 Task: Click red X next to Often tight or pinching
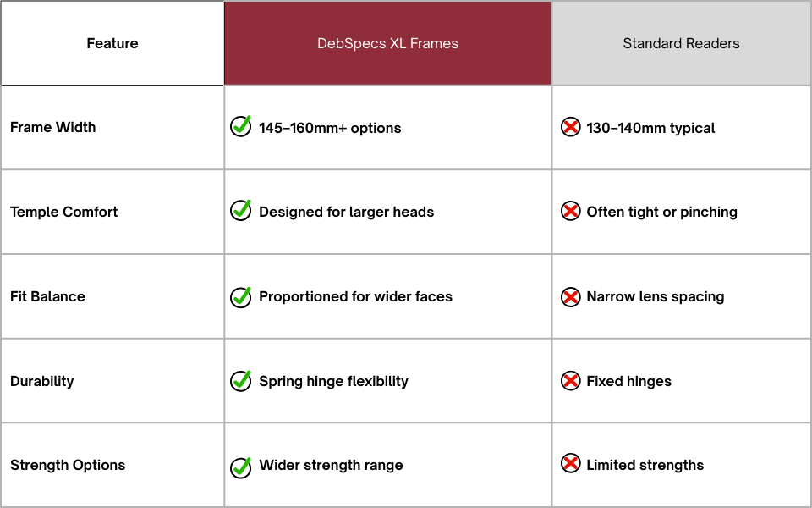(571, 212)
